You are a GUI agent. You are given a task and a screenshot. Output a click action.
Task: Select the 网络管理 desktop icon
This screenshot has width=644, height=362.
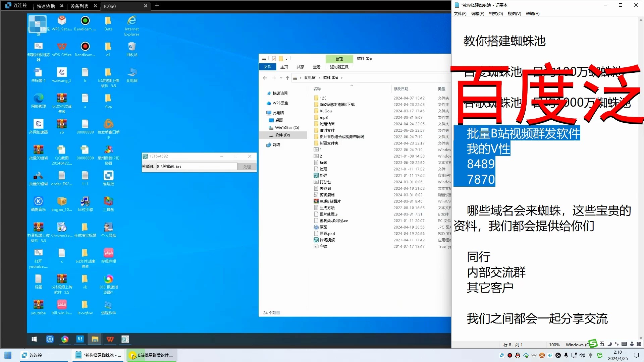38,101
